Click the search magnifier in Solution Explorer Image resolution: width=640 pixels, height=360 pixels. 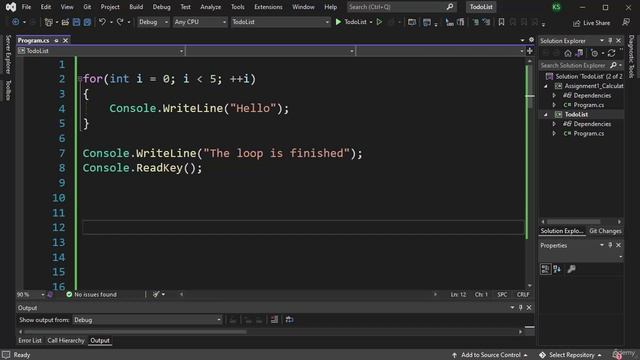pos(613,65)
